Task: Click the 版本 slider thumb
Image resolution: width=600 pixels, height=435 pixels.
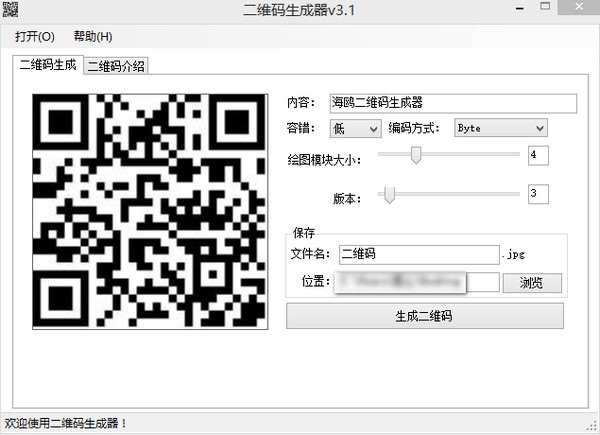Action: click(390, 194)
